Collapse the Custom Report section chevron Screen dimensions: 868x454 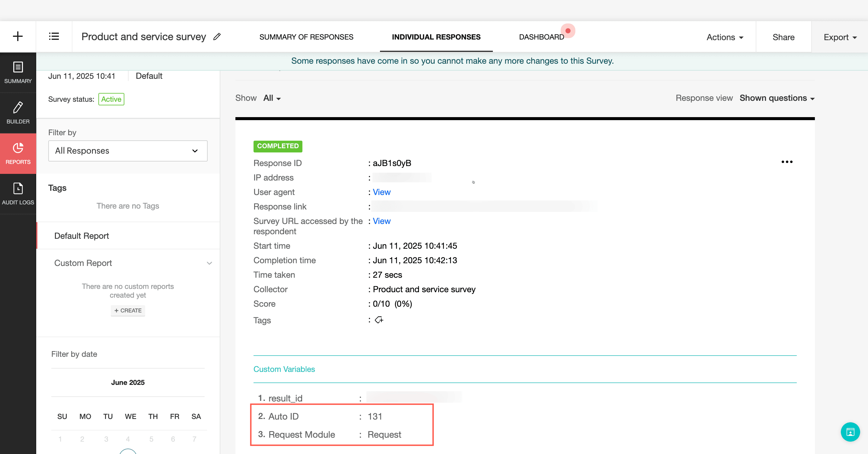coord(209,263)
